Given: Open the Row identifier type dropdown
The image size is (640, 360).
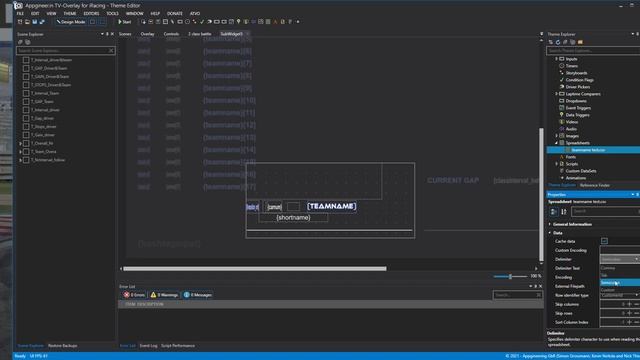Looking at the screenshot, I should [x=620, y=295].
